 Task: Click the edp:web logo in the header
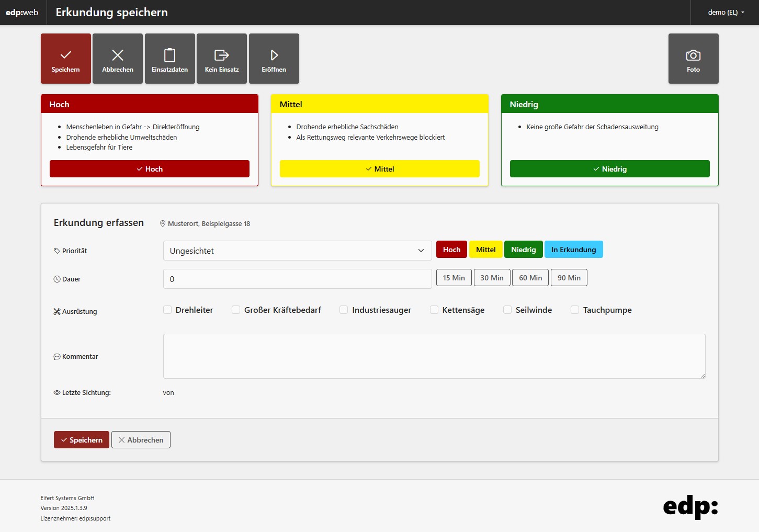[22, 13]
